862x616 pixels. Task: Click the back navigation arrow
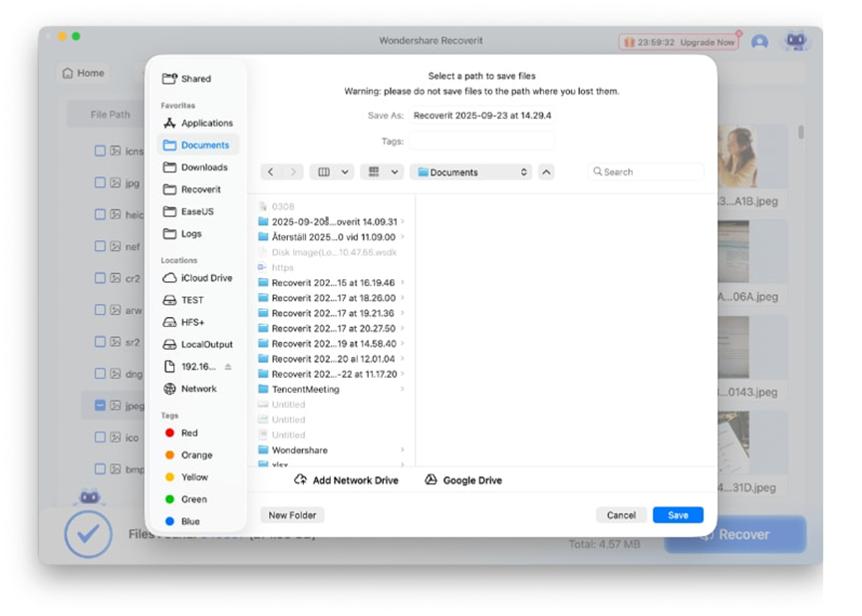pyautogui.click(x=271, y=172)
